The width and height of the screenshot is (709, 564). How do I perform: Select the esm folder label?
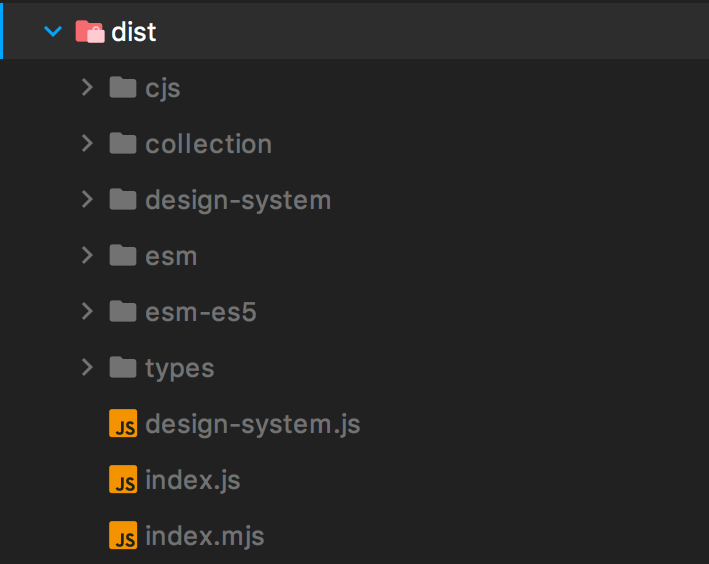click(171, 257)
